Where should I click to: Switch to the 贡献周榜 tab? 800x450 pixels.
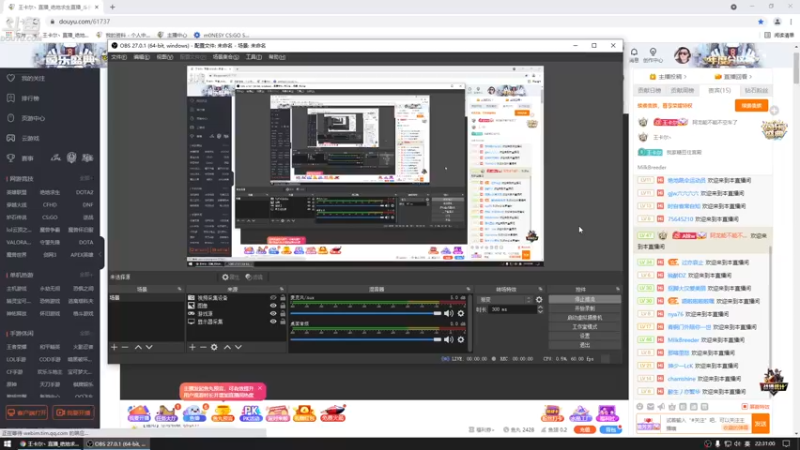point(682,90)
